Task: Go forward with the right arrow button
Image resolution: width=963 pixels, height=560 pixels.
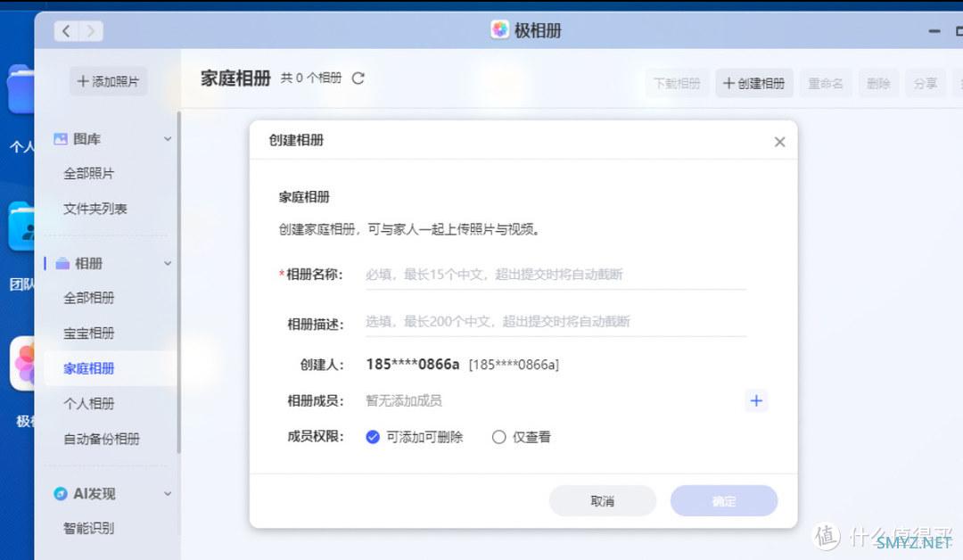Action: pyautogui.click(x=91, y=30)
